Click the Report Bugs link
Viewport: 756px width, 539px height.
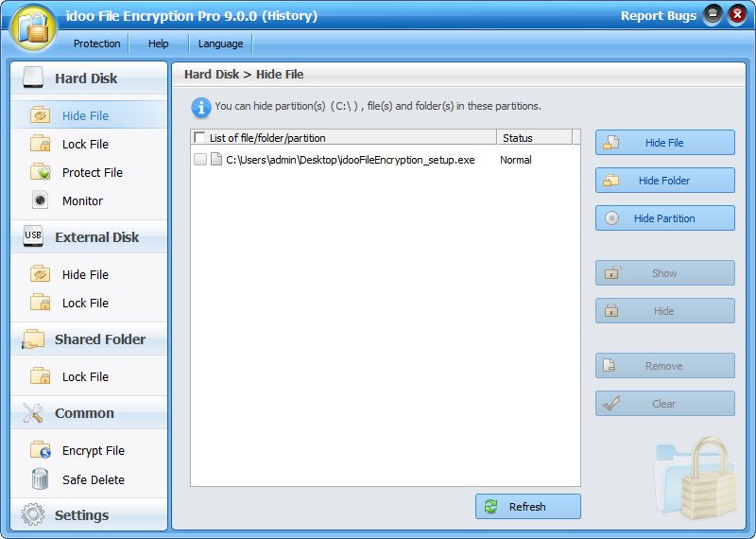658,15
